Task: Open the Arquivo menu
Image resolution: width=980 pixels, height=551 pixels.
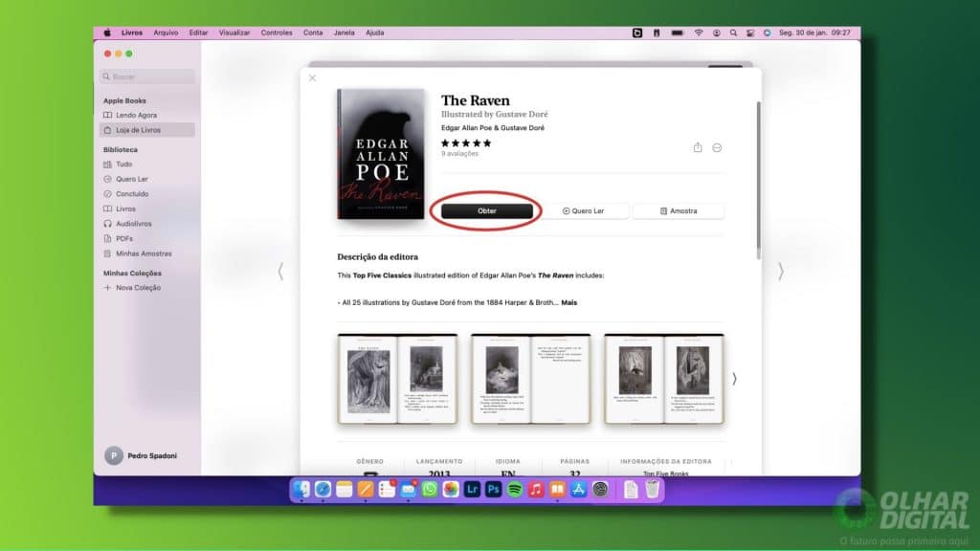Action: point(166,33)
